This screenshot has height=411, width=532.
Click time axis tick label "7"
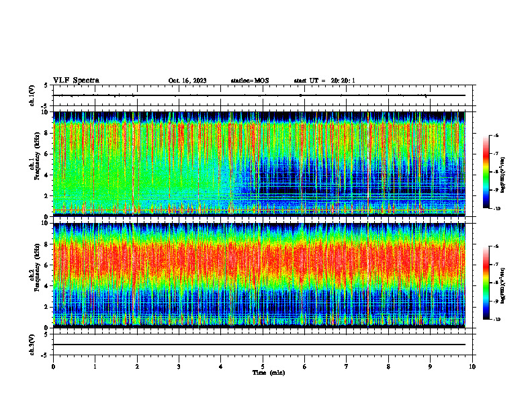(347, 367)
